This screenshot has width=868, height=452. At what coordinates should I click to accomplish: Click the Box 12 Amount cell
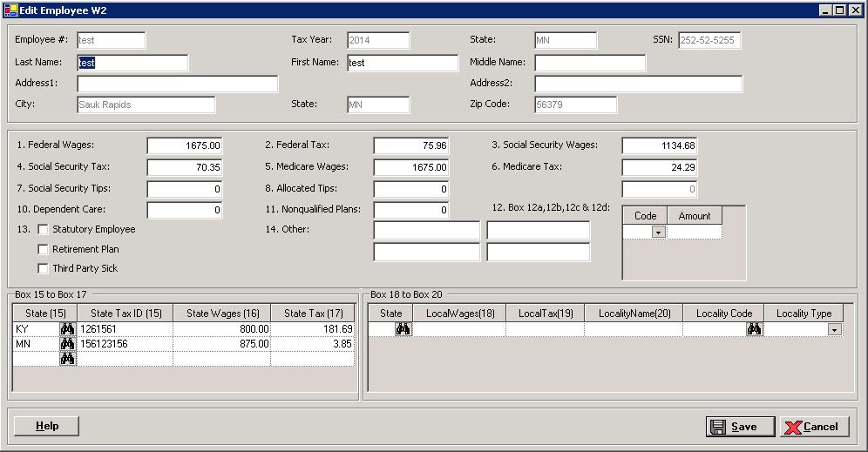pyautogui.click(x=695, y=233)
